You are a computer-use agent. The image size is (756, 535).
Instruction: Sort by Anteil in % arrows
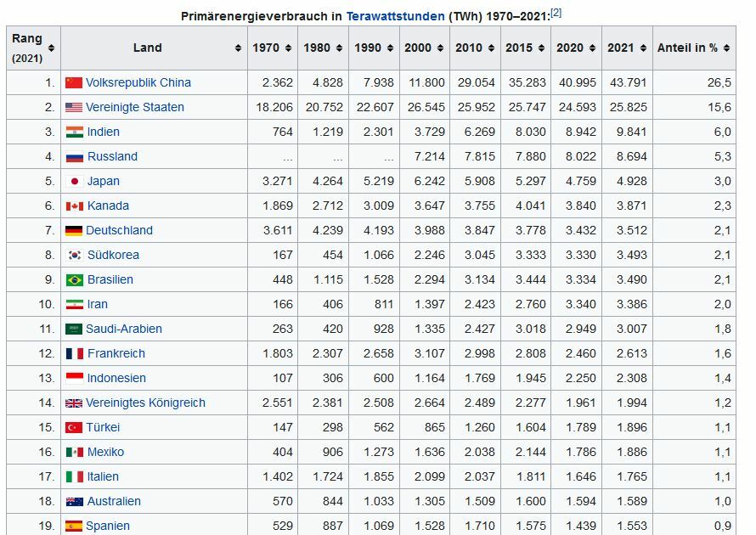coord(726,48)
